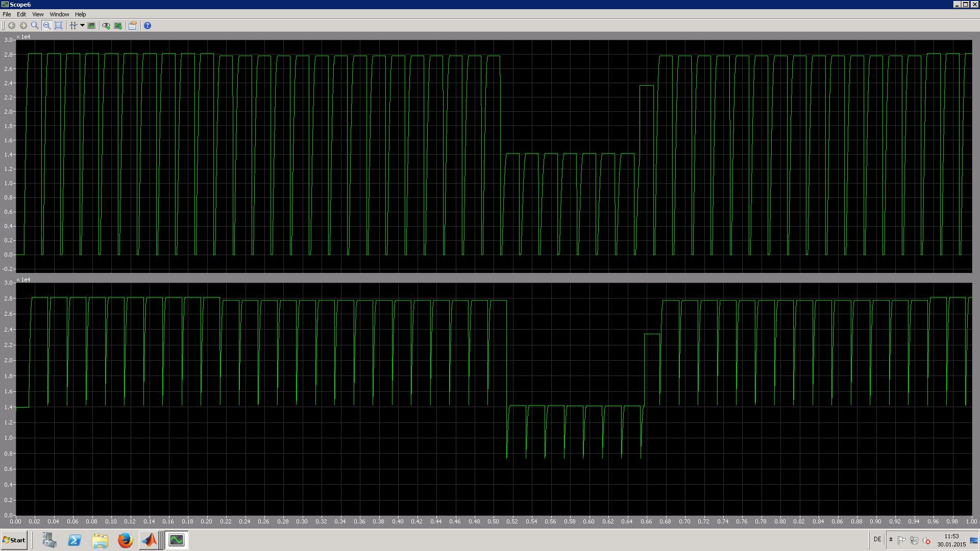Screen dimensions: 980x551
Task: Open the Edit menu
Action: coord(21,14)
